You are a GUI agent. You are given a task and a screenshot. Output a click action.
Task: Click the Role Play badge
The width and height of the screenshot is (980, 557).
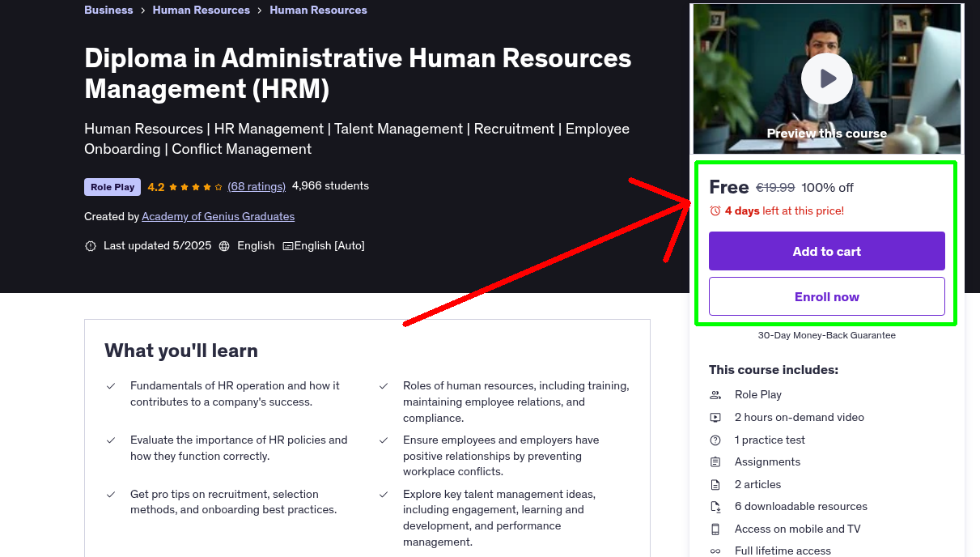click(x=112, y=187)
